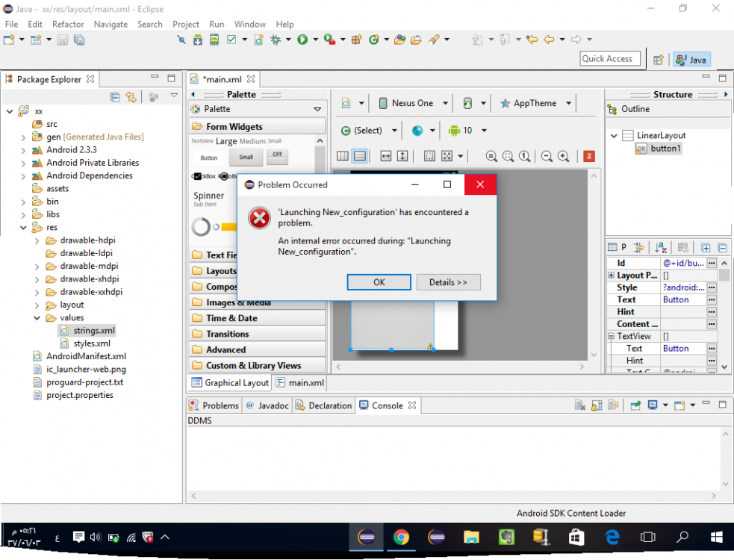Click Collapse All in Package Explorer
The height and width of the screenshot is (560, 734).
pyautogui.click(x=115, y=97)
